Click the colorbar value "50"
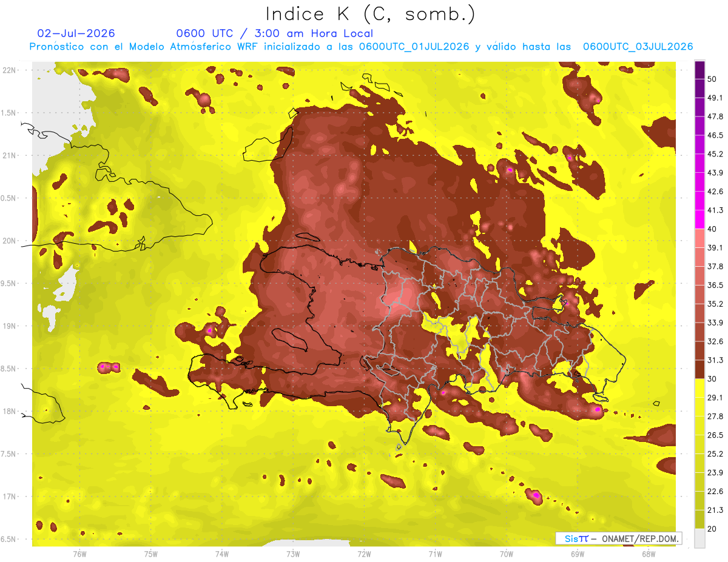Image resolution: width=728 pixels, height=562 pixels. point(712,79)
